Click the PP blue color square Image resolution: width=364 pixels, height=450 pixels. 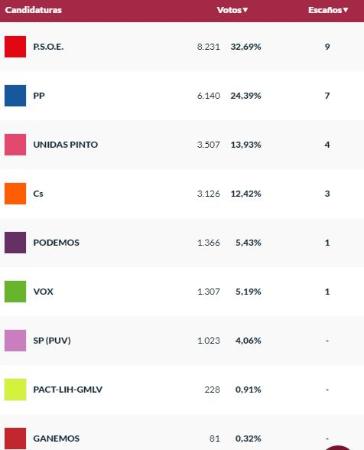click(15, 96)
